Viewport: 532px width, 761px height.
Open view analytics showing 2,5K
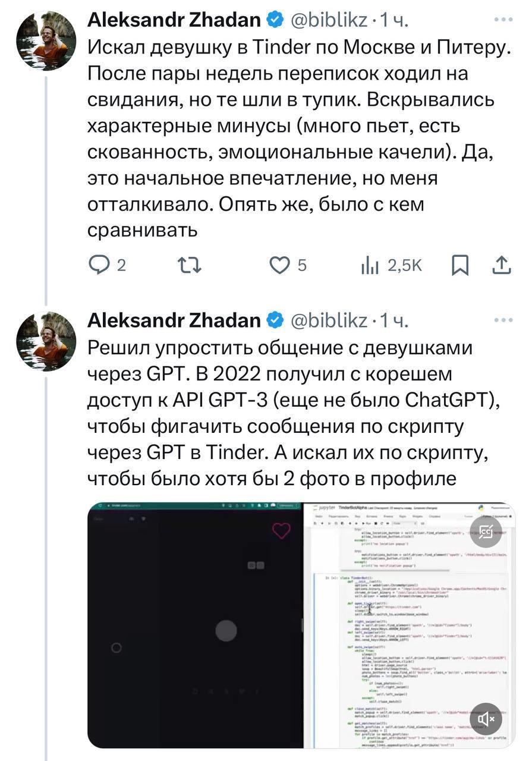(370, 266)
